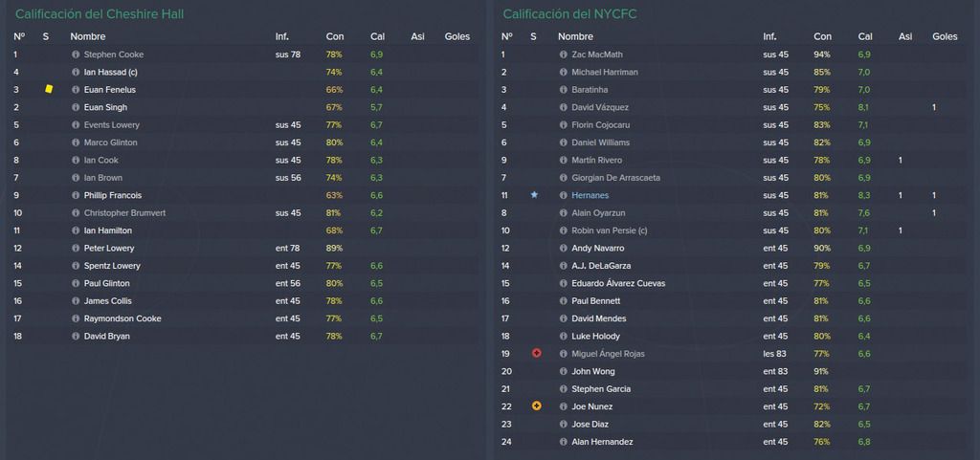Sort Cheshire Hall table by Nombre header
980x460 pixels.
pyautogui.click(x=87, y=37)
